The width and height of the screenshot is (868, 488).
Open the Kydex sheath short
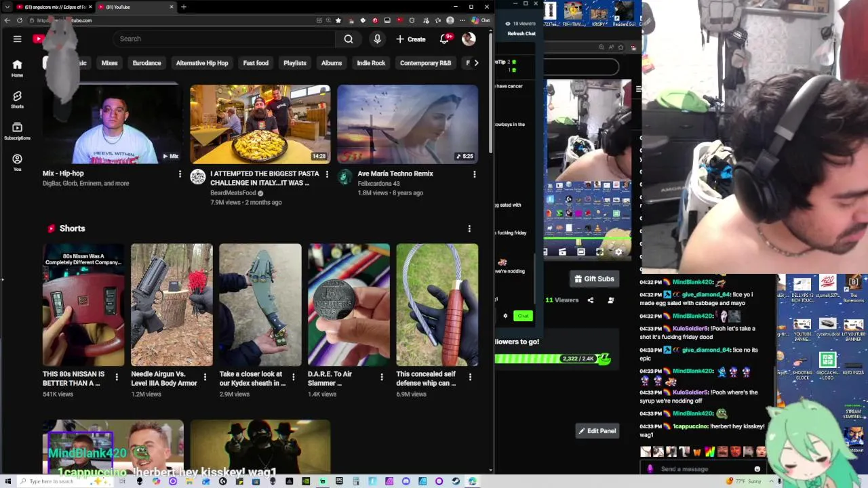(260, 305)
